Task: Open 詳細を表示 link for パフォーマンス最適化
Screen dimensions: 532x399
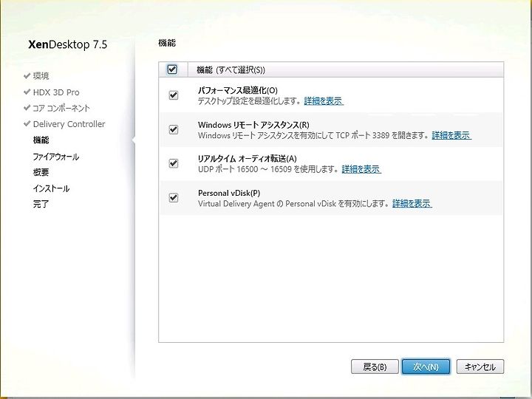Action: click(x=324, y=101)
